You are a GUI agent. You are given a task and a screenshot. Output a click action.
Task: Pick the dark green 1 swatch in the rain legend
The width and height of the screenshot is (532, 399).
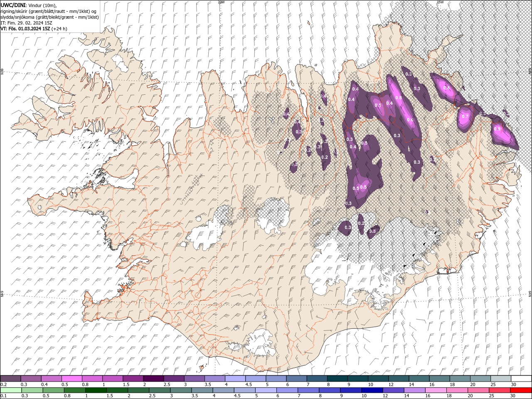click(96, 390)
